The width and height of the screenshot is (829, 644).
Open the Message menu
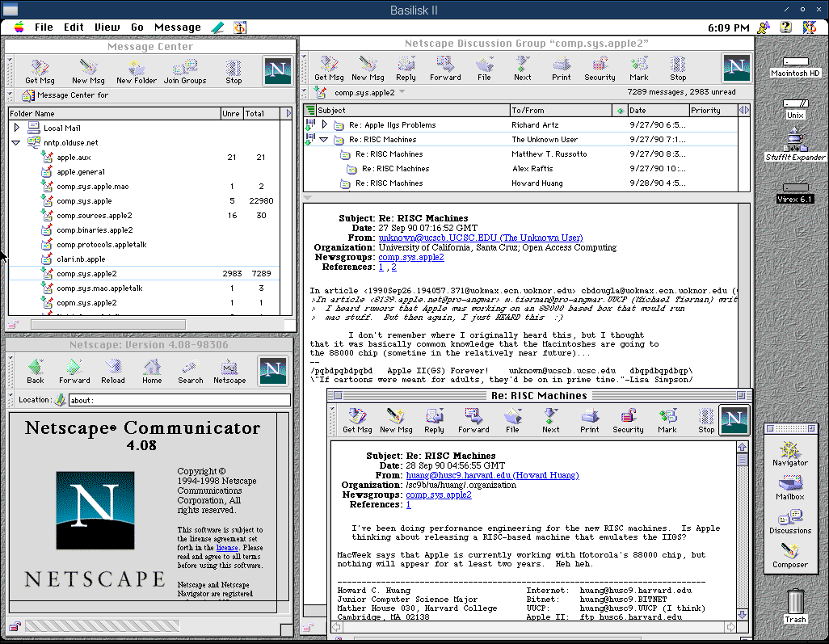177,27
